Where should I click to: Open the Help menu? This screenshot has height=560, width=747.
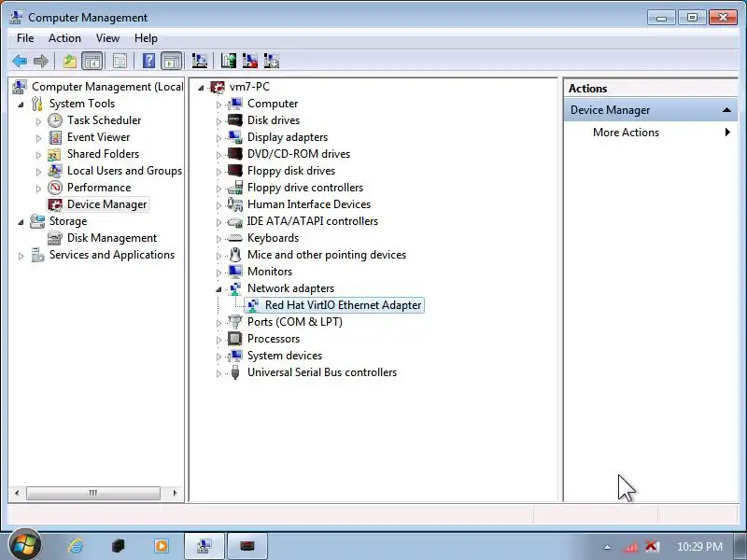point(146,38)
